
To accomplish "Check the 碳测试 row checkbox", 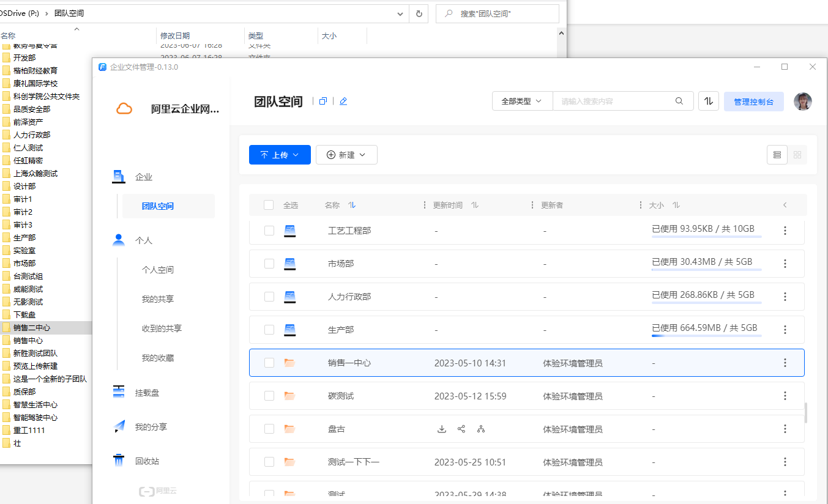I will pos(269,396).
